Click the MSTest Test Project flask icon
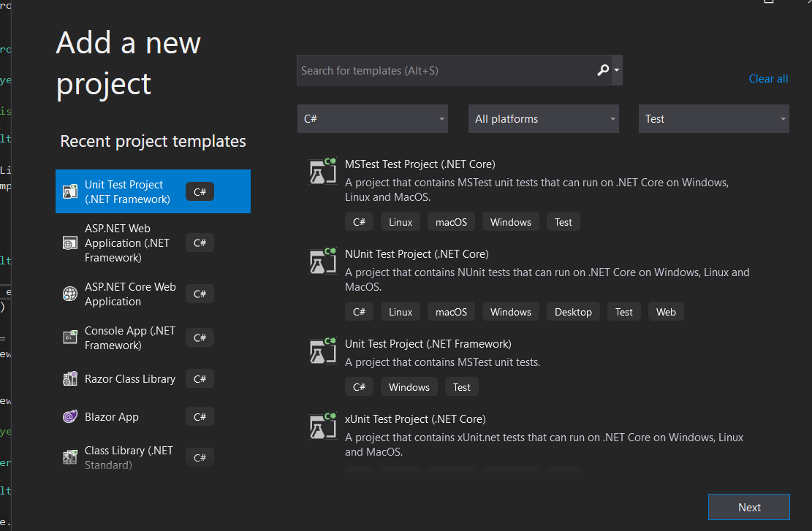This screenshot has height=531, width=812. pyautogui.click(x=322, y=171)
